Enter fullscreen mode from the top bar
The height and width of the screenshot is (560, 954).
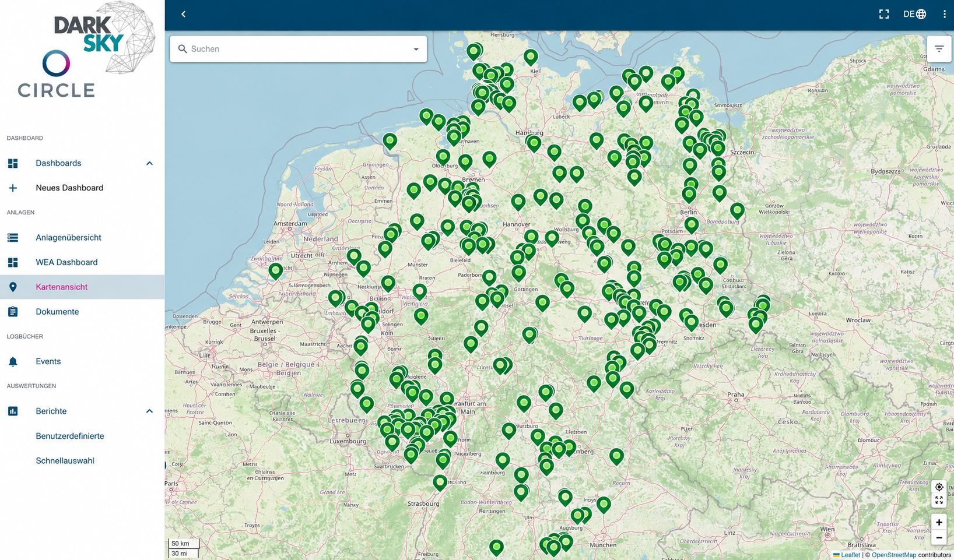[x=884, y=14]
